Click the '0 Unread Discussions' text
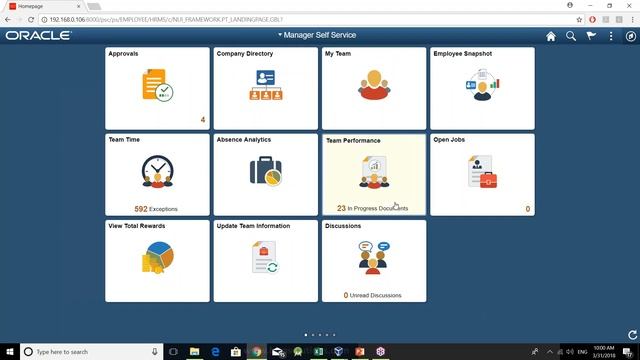This screenshot has height=360, width=640. (x=372, y=295)
